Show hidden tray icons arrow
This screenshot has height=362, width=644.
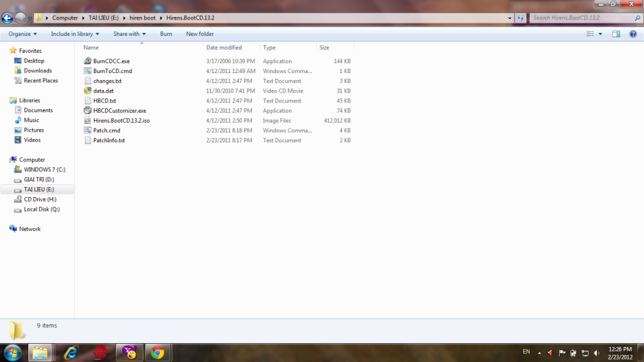539,353
